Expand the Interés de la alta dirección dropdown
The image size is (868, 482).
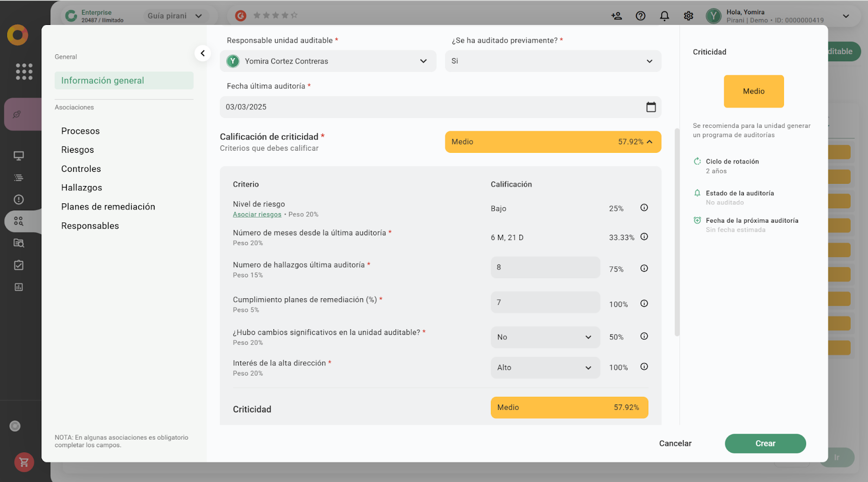click(545, 368)
